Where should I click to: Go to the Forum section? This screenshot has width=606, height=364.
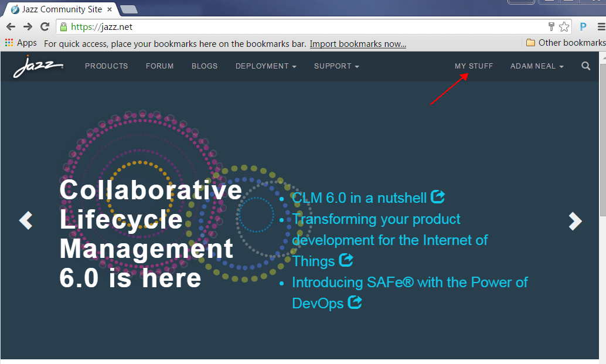[159, 66]
